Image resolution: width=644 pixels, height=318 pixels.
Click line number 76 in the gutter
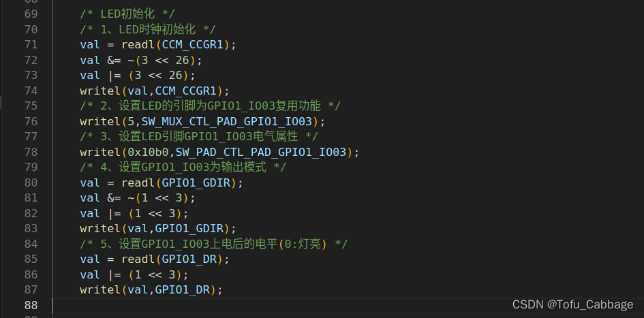pyautogui.click(x=31, y=121)
